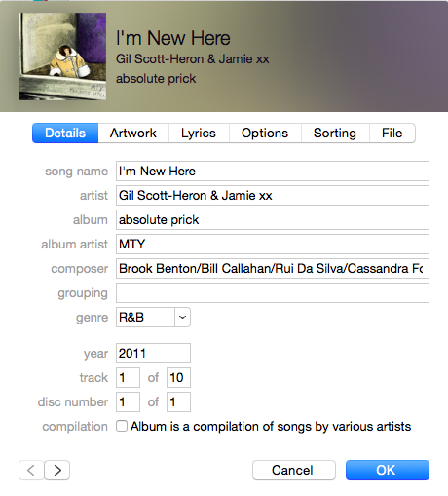Confirm changes with the OK button
This screenshot has height=496, width=448.
(x=388, y=470)
